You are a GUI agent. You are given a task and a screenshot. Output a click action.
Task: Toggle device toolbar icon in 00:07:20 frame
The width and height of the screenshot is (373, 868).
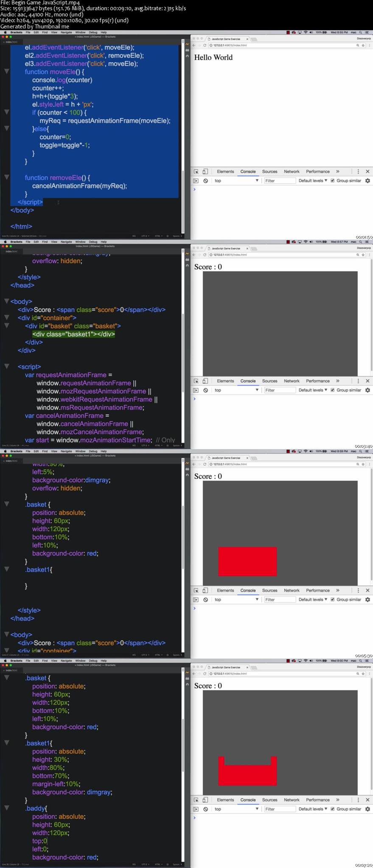tap(205, 800)
